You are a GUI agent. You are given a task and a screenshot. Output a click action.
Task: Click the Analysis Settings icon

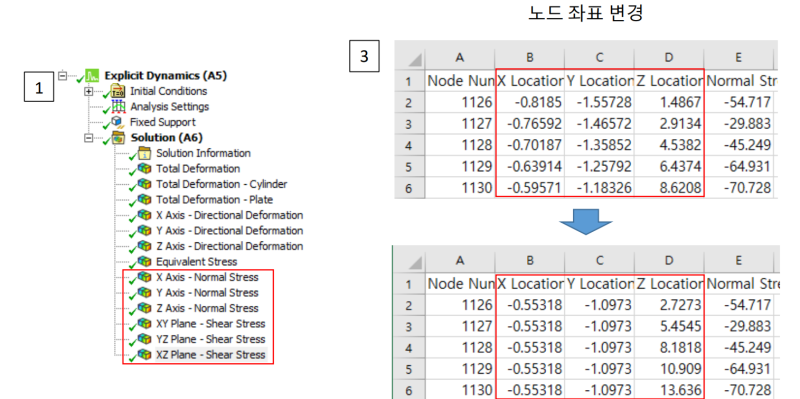pyautogui.click(x=118, y=107)
